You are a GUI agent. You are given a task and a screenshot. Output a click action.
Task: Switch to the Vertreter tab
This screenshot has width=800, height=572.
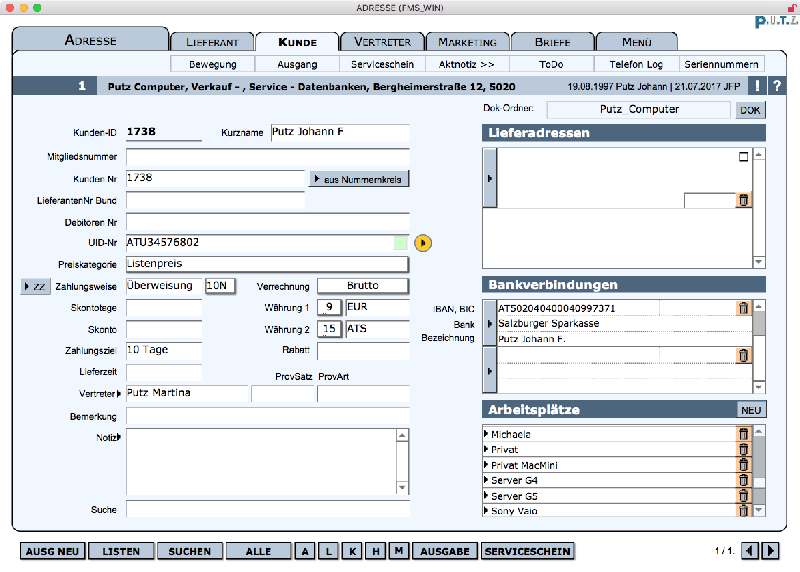coord(382,42)
